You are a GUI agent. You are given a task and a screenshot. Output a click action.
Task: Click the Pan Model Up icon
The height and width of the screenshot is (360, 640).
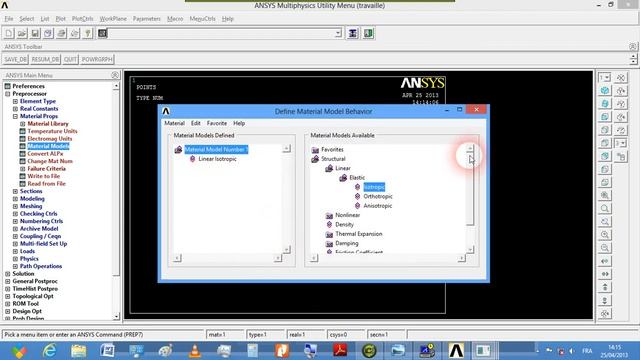click(605, 287)
